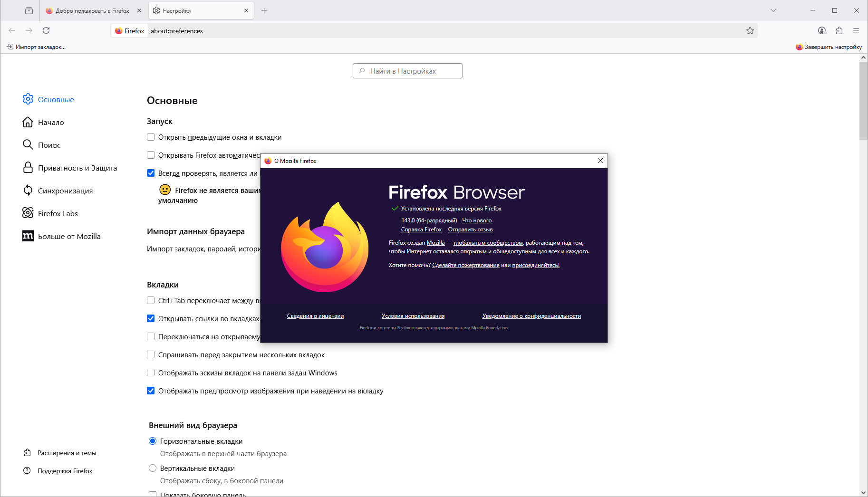This screenshot has height=497, width=868.
Task: Close the 'О Mozilla Firefox' dialog
Action: coord(600,161)
